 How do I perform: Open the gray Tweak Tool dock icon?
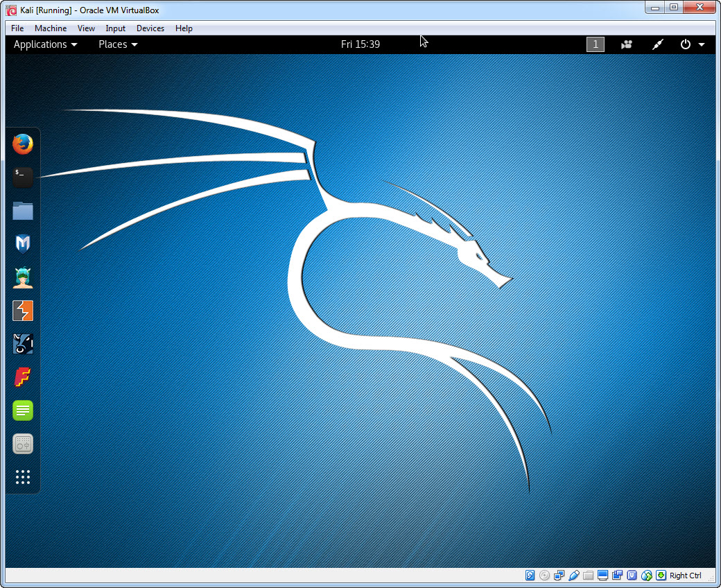[22, 444]
